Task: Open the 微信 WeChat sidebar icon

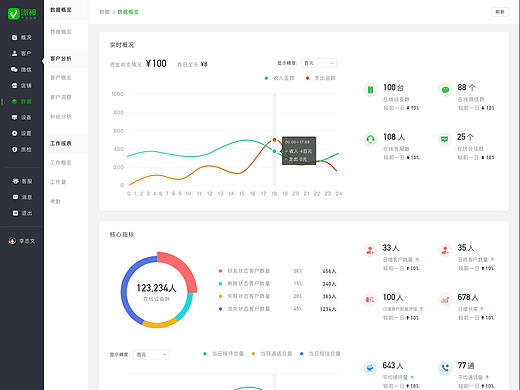Action: (14, 69)
